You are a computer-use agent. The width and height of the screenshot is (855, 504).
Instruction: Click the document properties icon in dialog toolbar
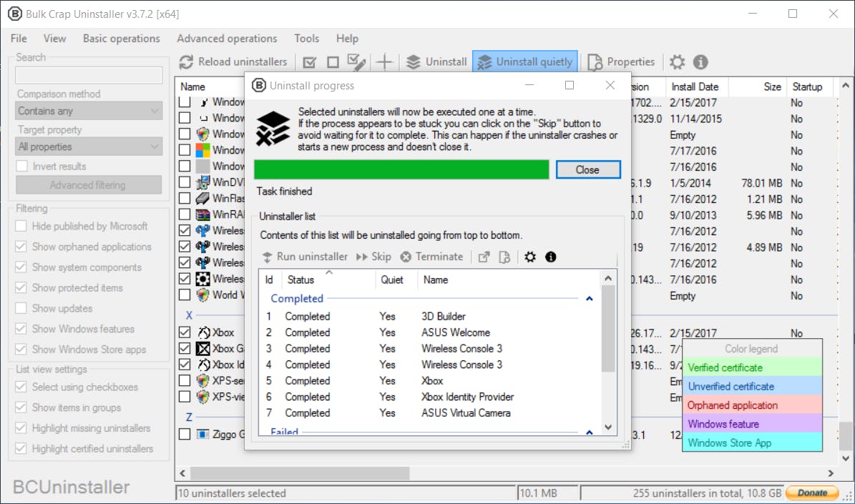click(505, 257)
